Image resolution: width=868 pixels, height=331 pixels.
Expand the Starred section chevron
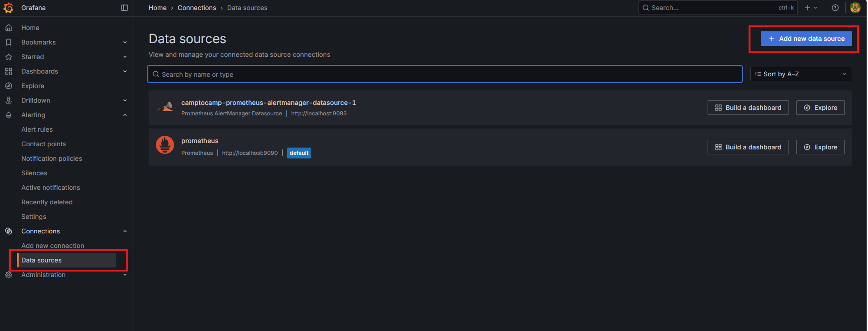click(x=125, y=57)
